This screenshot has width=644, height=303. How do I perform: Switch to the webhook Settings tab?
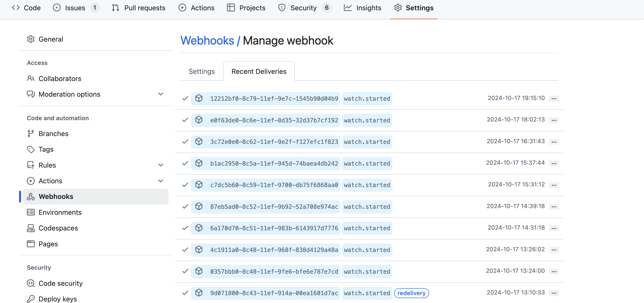[201, 71]
